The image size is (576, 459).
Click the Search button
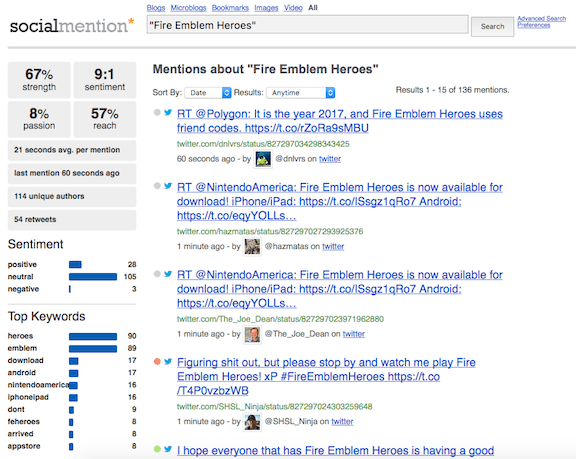point(493,26)
